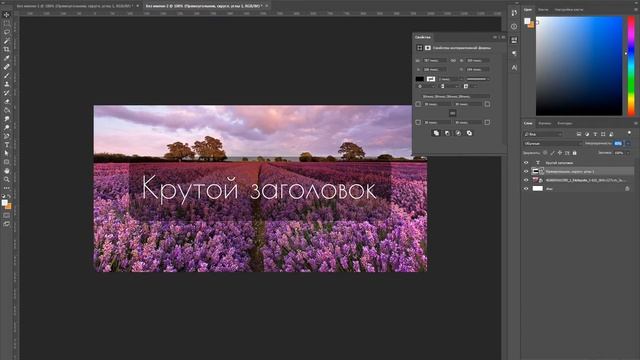Filter layers by type layer icon
The height and width of the screenshot is (360, 640).
point(595,134)
